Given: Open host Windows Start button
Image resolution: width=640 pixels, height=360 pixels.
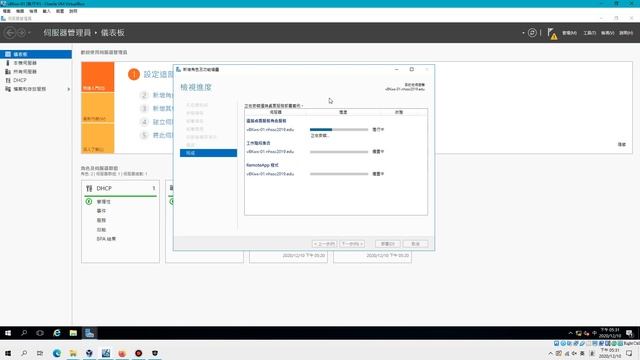Looking at the screenshot, I should click(8, 353).
